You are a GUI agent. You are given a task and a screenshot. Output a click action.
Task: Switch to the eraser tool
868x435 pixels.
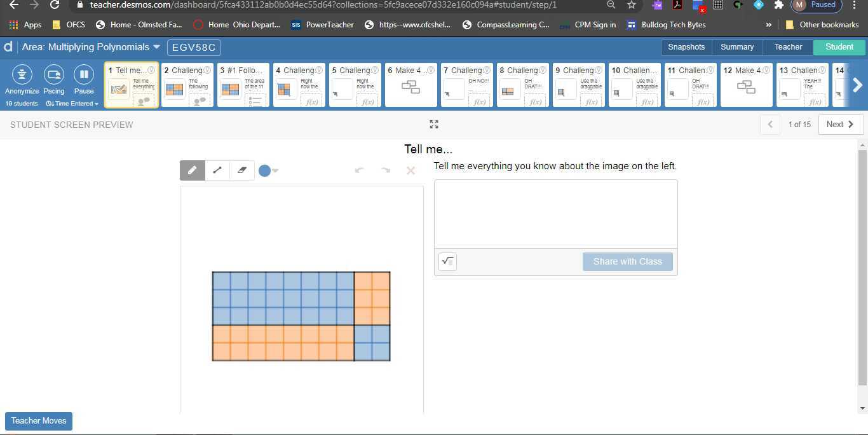click(241, 170)
